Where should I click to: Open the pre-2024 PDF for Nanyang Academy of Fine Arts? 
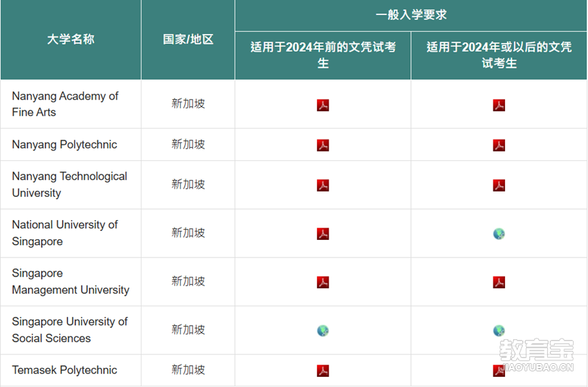click(323, 105)
